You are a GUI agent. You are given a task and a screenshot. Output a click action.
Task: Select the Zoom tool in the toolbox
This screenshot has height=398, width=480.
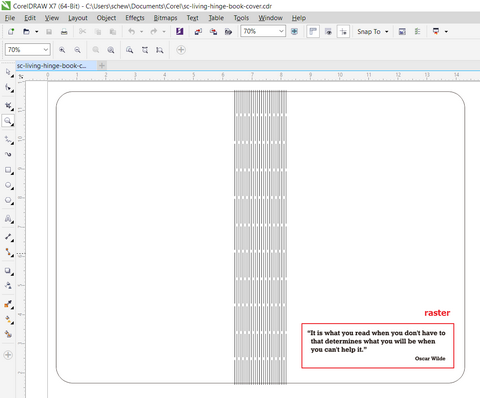8,121
